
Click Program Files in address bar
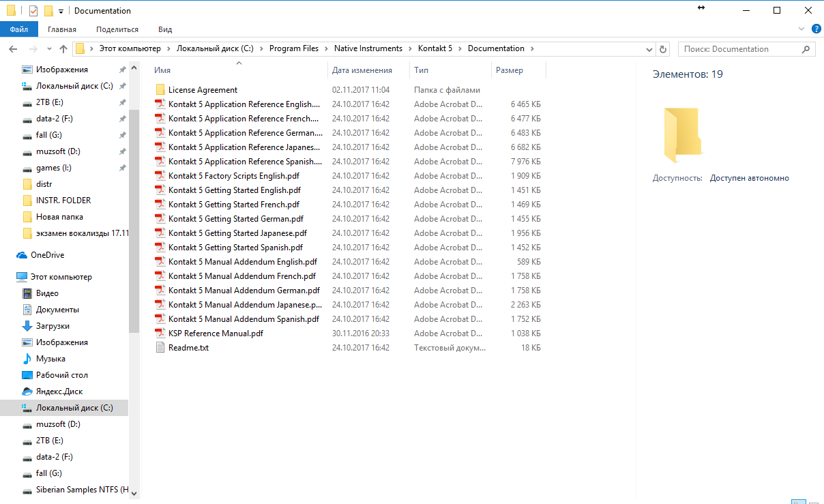pyautogui.click(x=294, y=49)
